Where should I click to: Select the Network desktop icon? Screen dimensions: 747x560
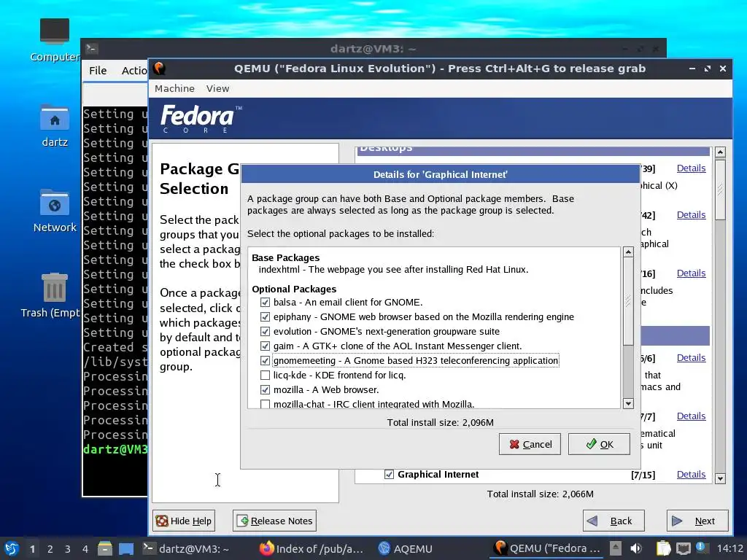pos(54,211)
